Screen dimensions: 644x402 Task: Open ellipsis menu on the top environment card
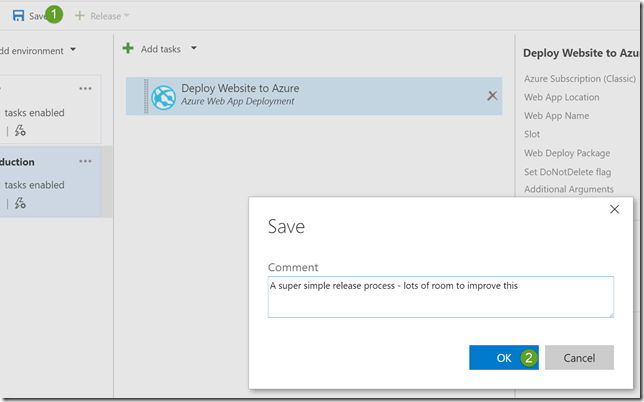(86, 87)
